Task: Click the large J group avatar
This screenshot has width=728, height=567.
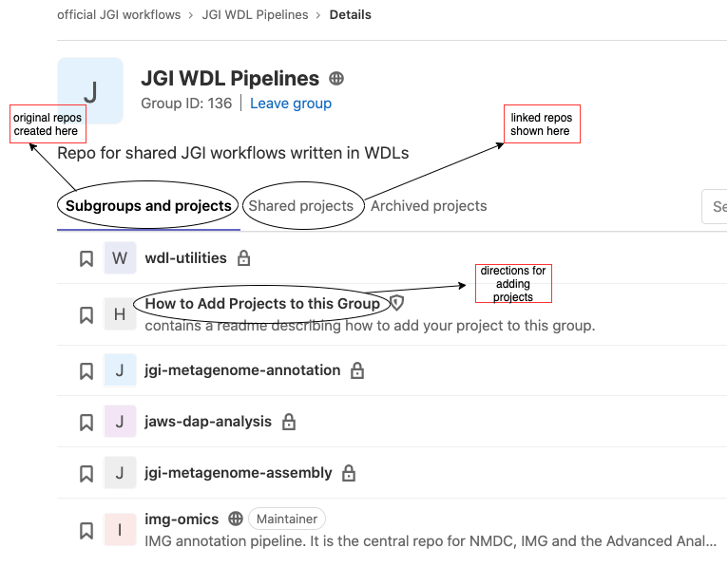Action: coord(90,91)
